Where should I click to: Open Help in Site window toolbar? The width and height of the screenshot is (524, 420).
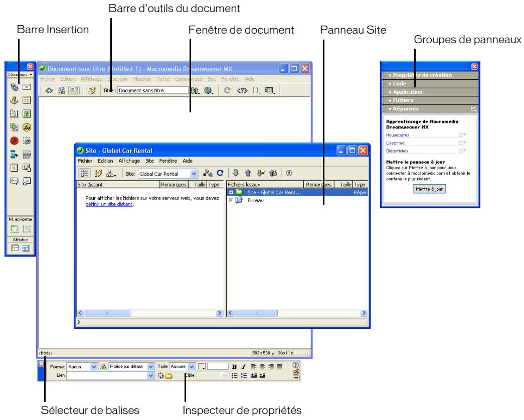[x=289, y=173]
